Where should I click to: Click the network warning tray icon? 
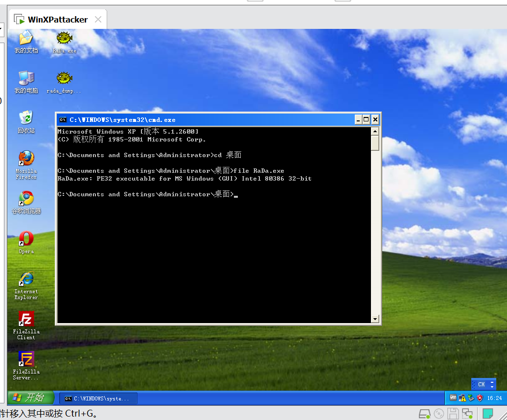(x=462, y=398)
